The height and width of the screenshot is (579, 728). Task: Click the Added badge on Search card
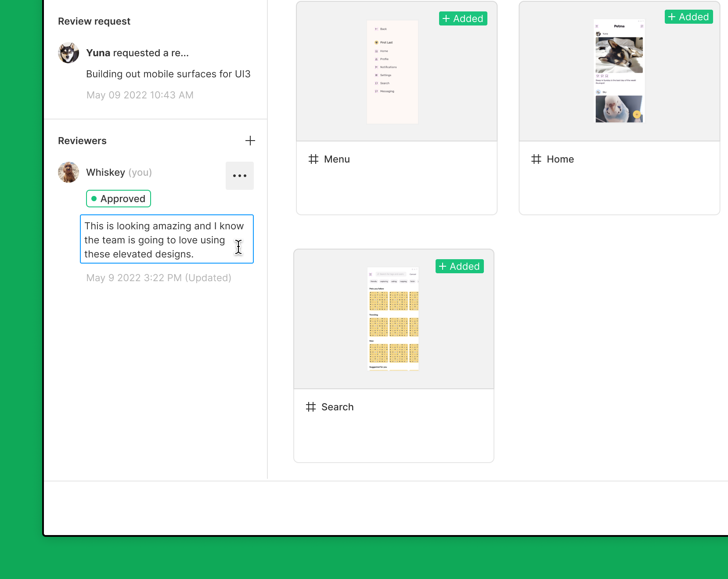pos(460,266)
